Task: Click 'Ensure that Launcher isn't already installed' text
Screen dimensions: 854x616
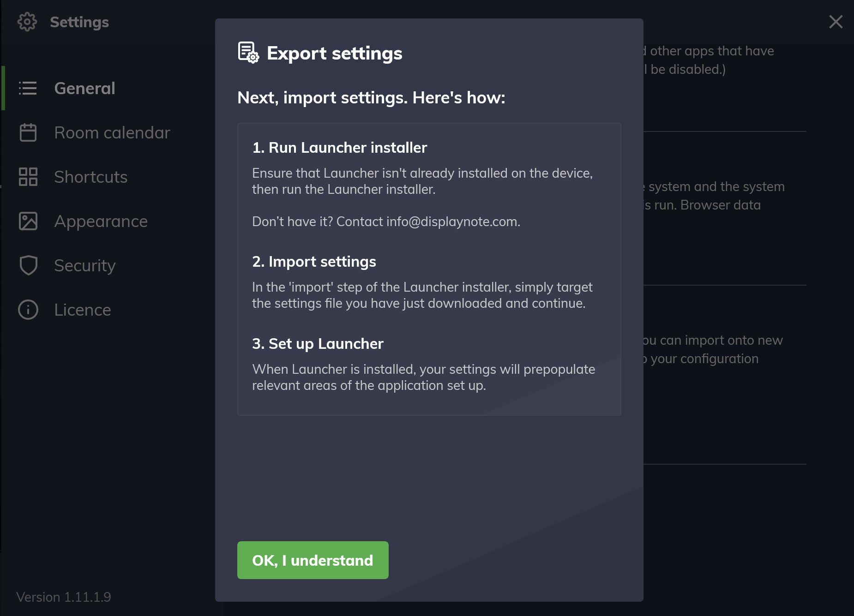Action: pos(422,181)
